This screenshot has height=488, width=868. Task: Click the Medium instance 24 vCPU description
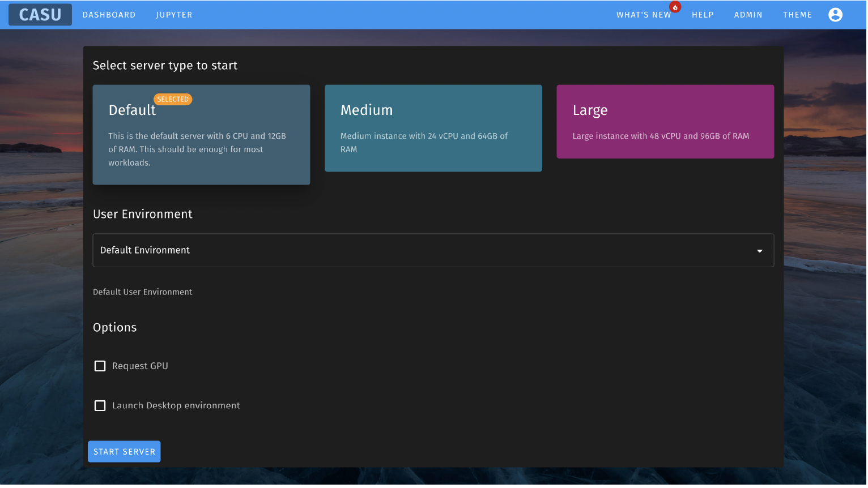tap(425, 143)
